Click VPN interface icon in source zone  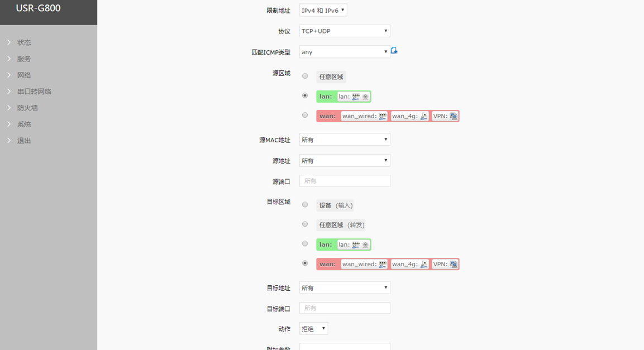coord(454,116)
